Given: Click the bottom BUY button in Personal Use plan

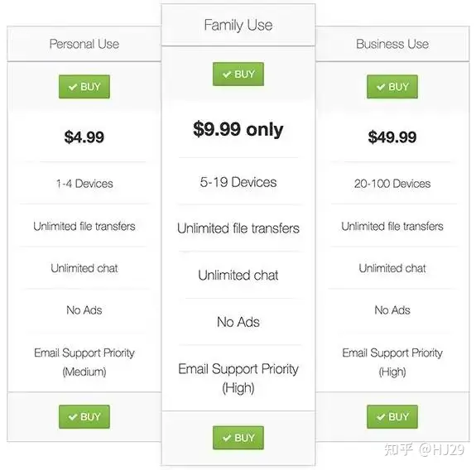Looking at the screenshot, I should [84, 416].
